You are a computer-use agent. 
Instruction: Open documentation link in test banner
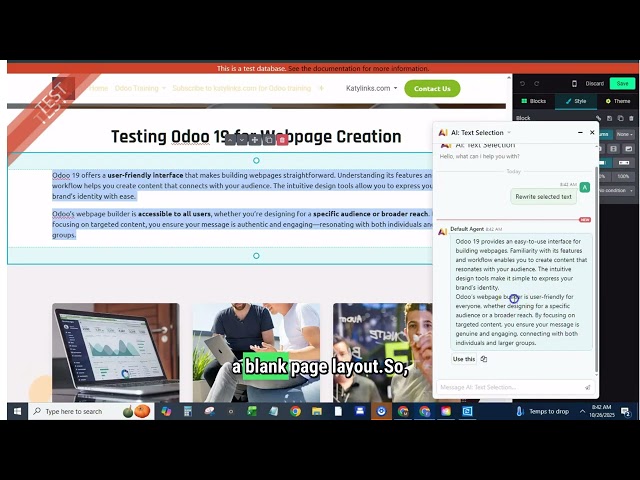click(358, 69)
